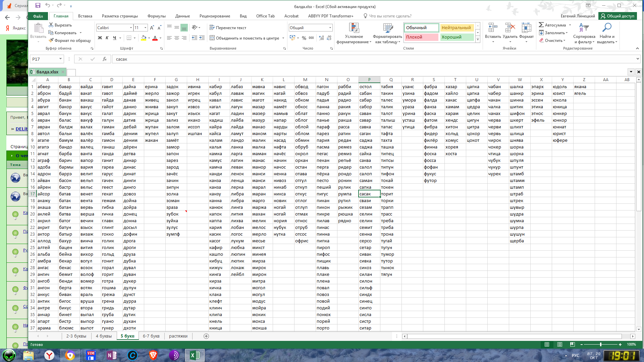Increase font size with the large A icon
Screen dimensions: 644x362
pos(152,28)
